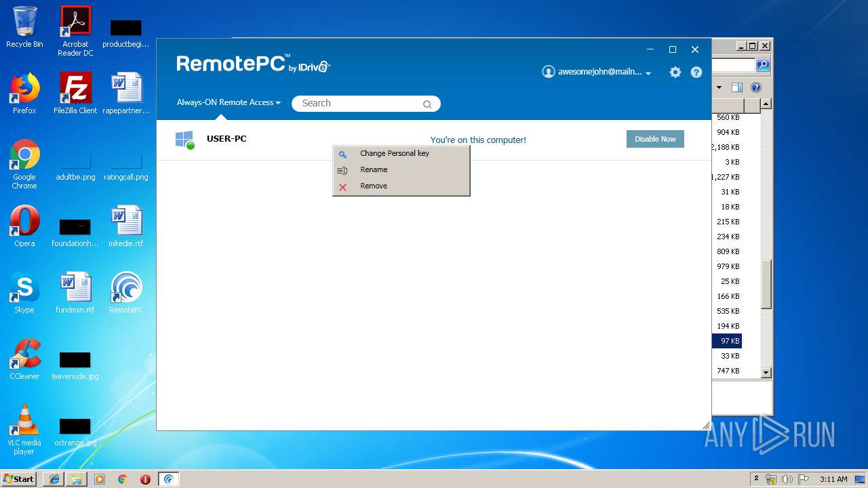Image resolution: width=868 pixels, height=488 pixels.
Task: Select mikedie.rtf file on desktop
Action: tap(126, 226)
